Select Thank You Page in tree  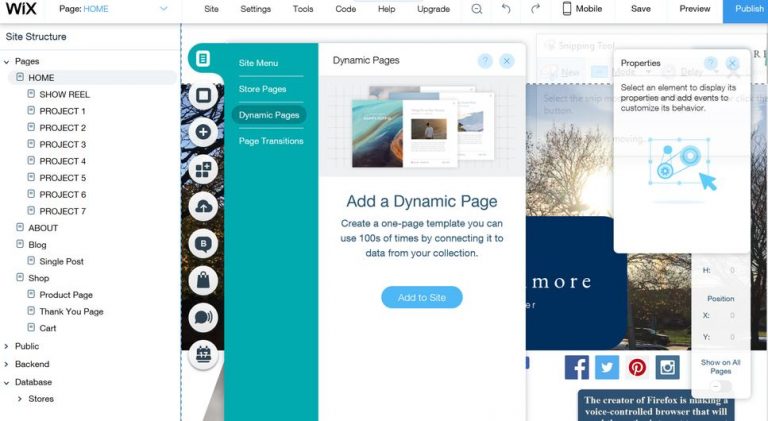(72, 311)
